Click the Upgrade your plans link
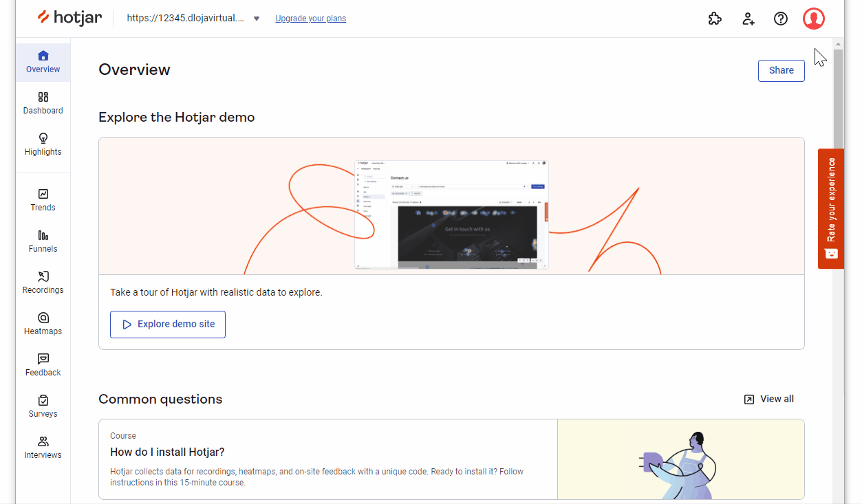Image resolution: width=862 pixels, height=504 pixels. pyautogui.click(x=311, y=19)
